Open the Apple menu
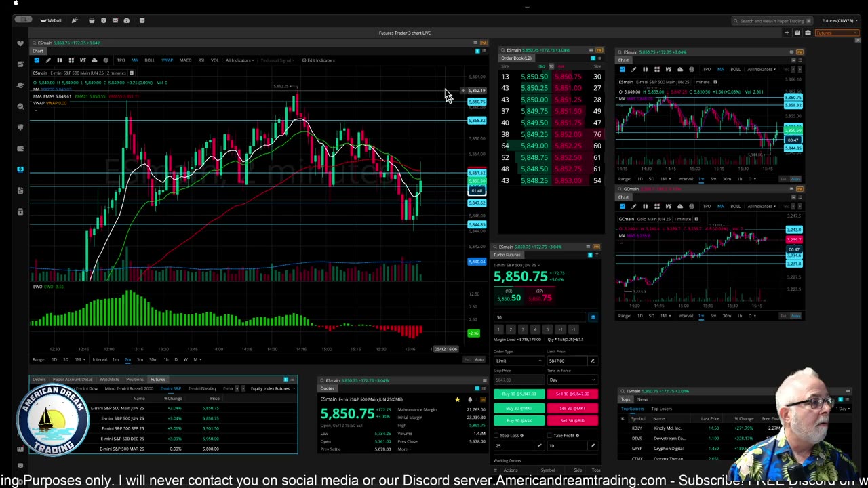The width and height of the screenshot is (868, 488). tap(15, 3)
